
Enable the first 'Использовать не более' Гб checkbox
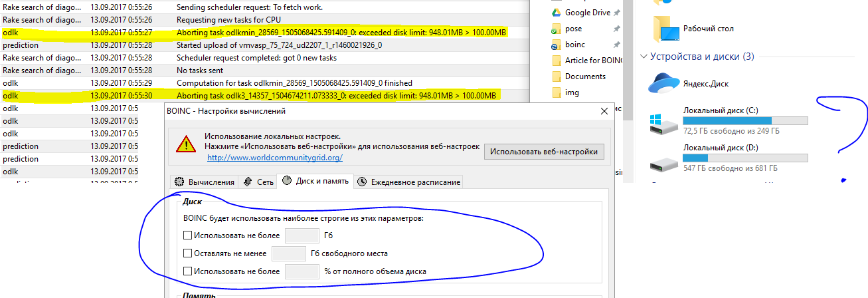pyautogui.click(x=187, y=235)
